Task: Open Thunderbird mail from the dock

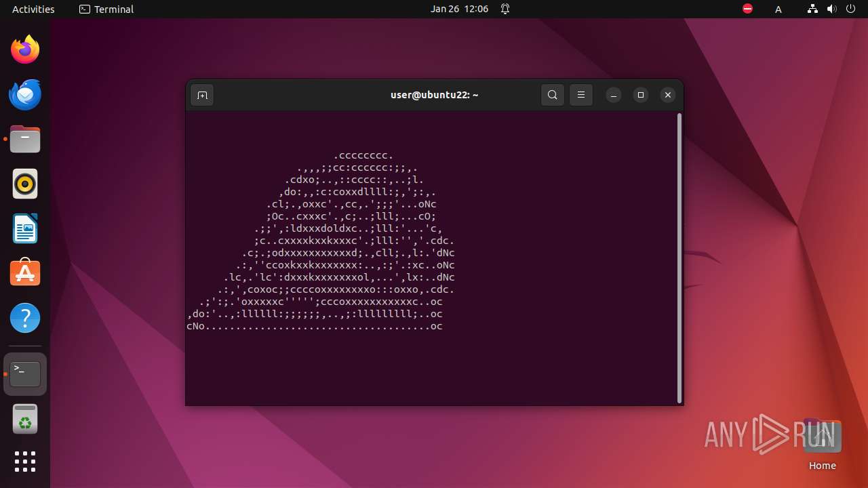Action: (25, 94)
